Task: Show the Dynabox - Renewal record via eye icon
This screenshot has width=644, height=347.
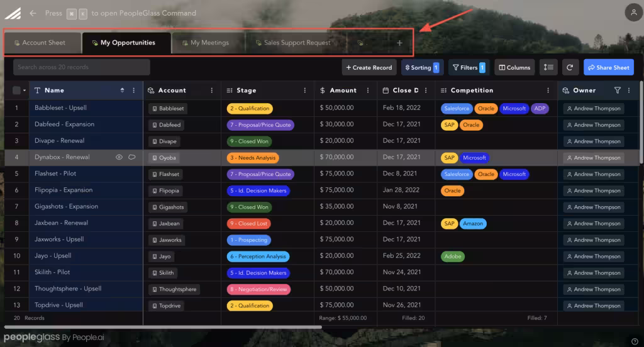Action: [119, 157]
